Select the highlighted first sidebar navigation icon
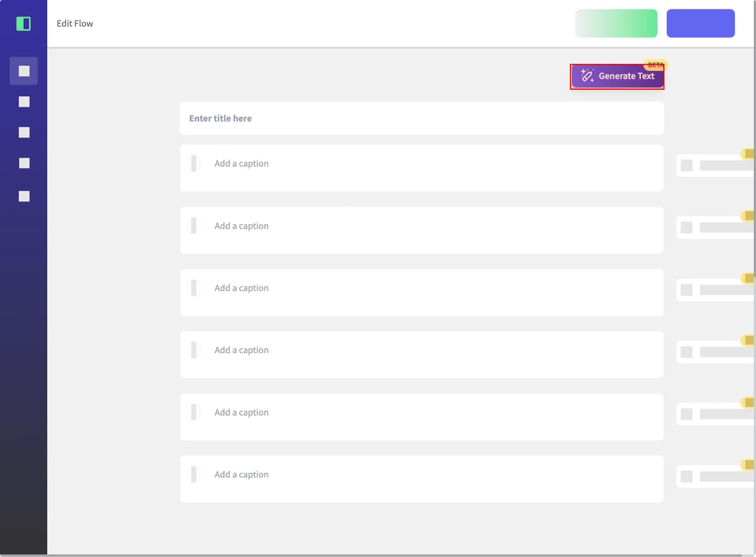This screenshot has width=756, height=557. pos(24,71)
